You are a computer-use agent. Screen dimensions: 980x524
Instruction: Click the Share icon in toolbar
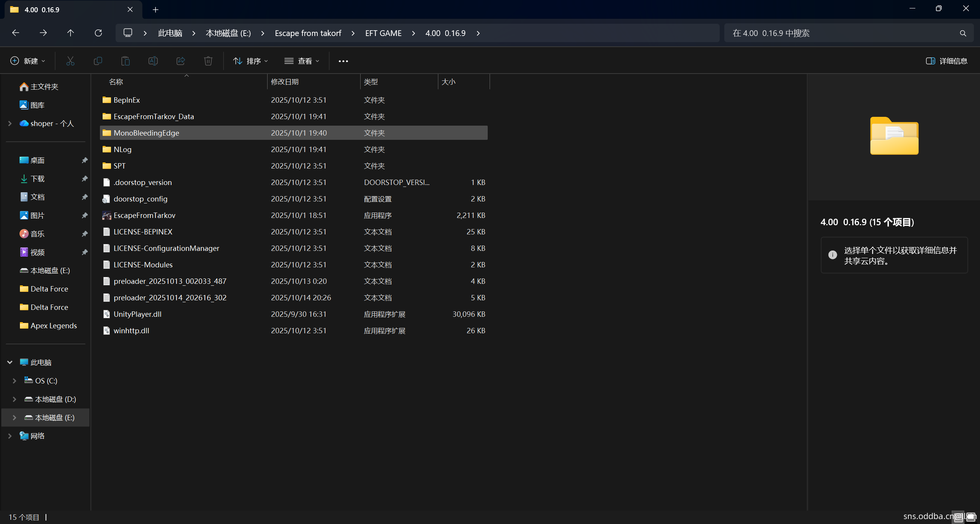180,61
